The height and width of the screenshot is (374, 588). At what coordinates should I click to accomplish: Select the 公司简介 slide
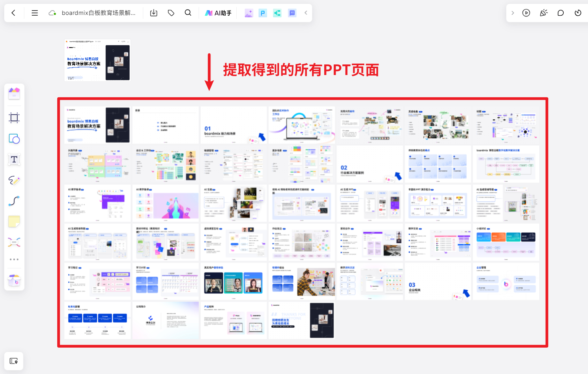point(166,320)
